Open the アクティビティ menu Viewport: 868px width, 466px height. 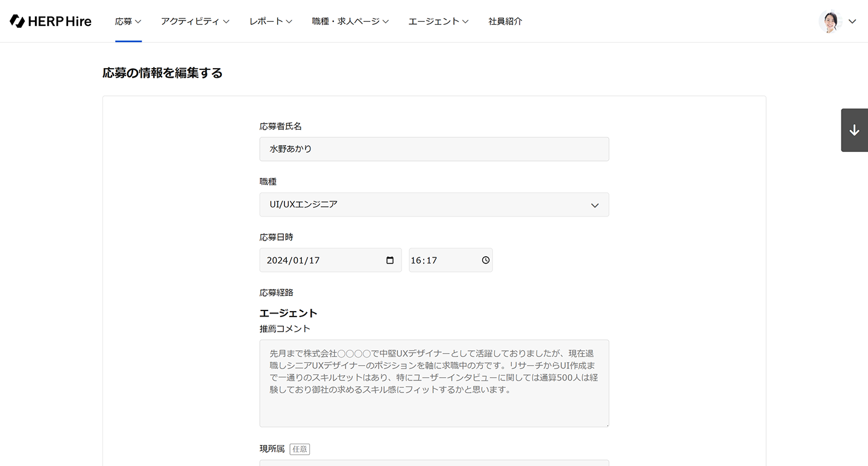[x=195, y=21]
